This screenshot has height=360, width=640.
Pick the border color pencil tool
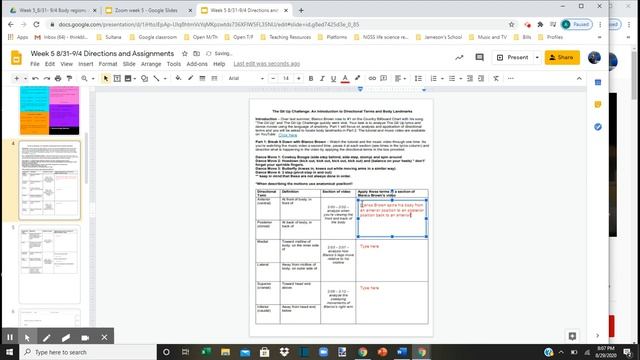190,78
